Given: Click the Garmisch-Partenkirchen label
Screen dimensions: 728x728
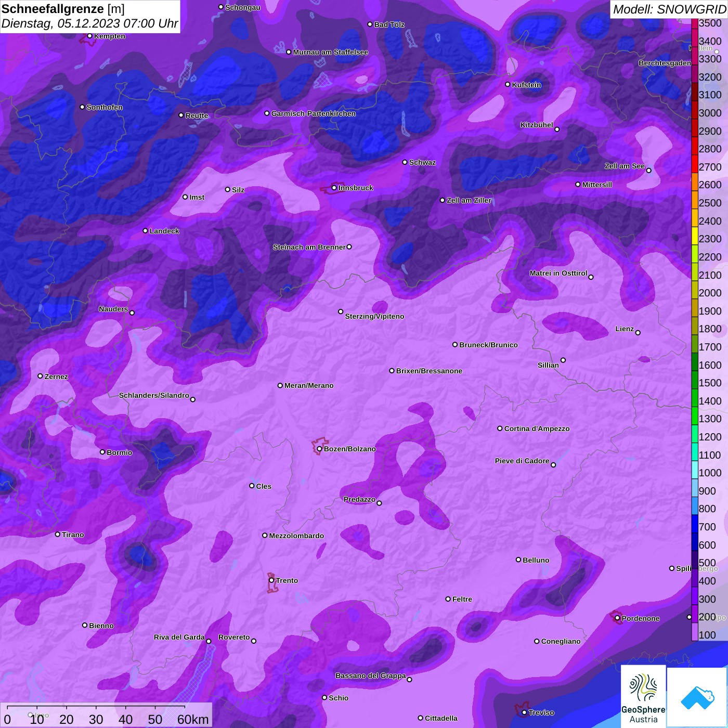Looking at the screenshot, I should tap(314, 113).
